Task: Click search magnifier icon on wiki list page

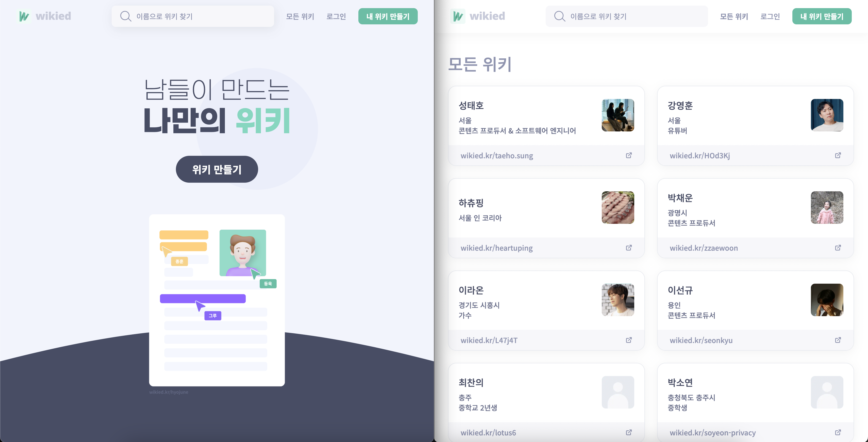Action: point(560,16)
